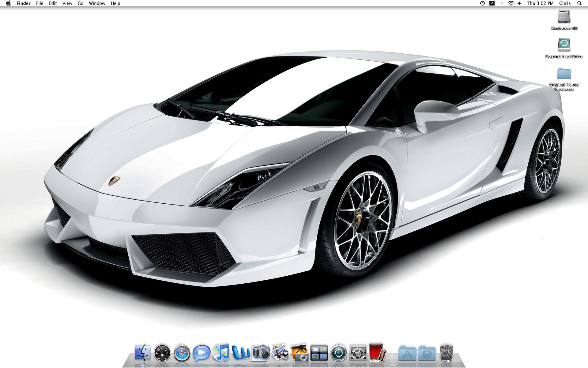Image resolution: width=588 pixels, height=368 pixels.
Task: Click the Bluetooth status icon
Action: pos(502,3)
